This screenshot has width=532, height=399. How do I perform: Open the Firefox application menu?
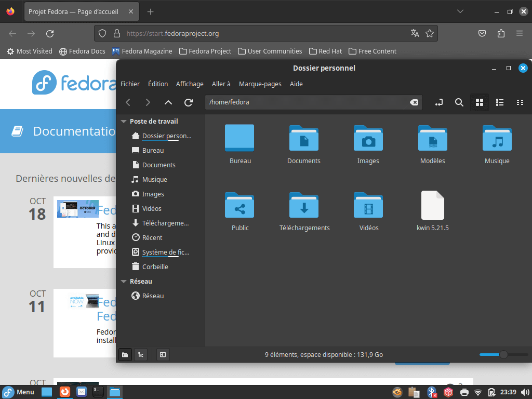coord(519,33)
